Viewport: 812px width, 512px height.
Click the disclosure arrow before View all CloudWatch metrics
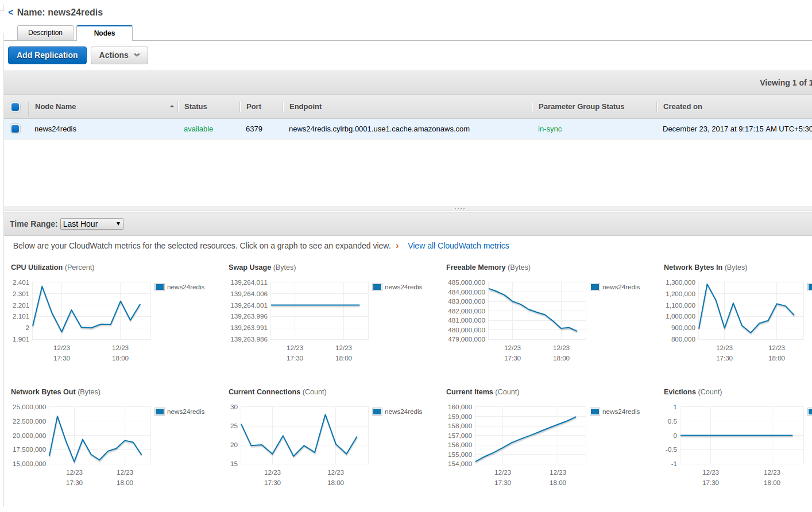397,246
